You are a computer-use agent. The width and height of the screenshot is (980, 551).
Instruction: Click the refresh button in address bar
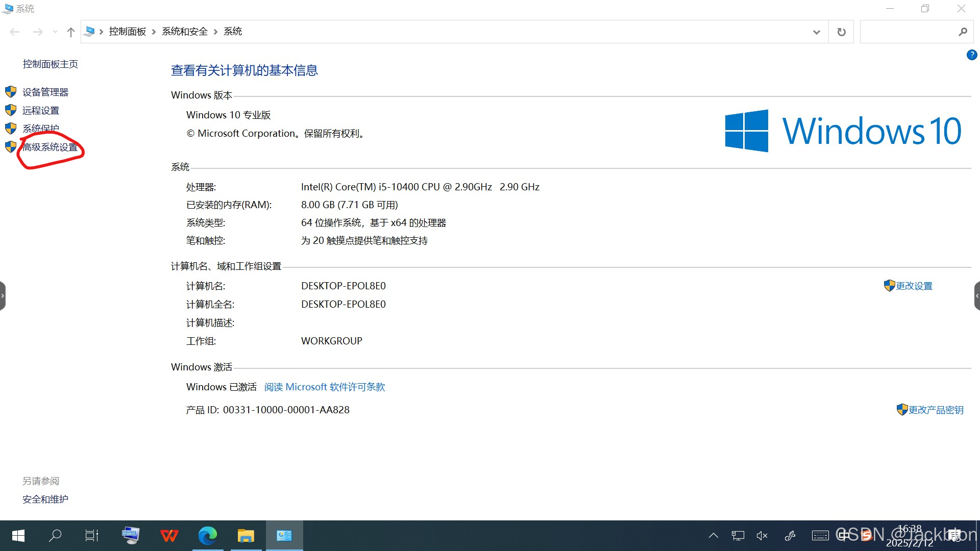841,32
